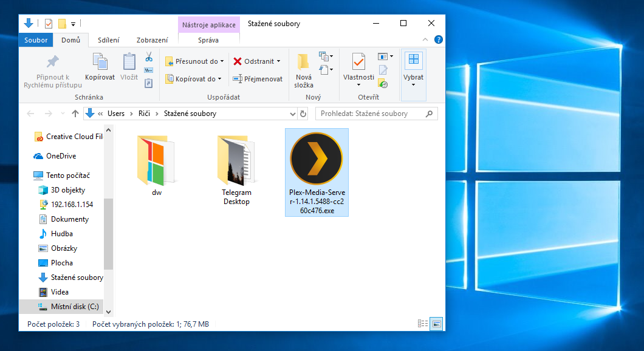Open the Soubor menu tab
Viewport: 644px width, 351px height.
pyautogui.click(x=36, y=40)
